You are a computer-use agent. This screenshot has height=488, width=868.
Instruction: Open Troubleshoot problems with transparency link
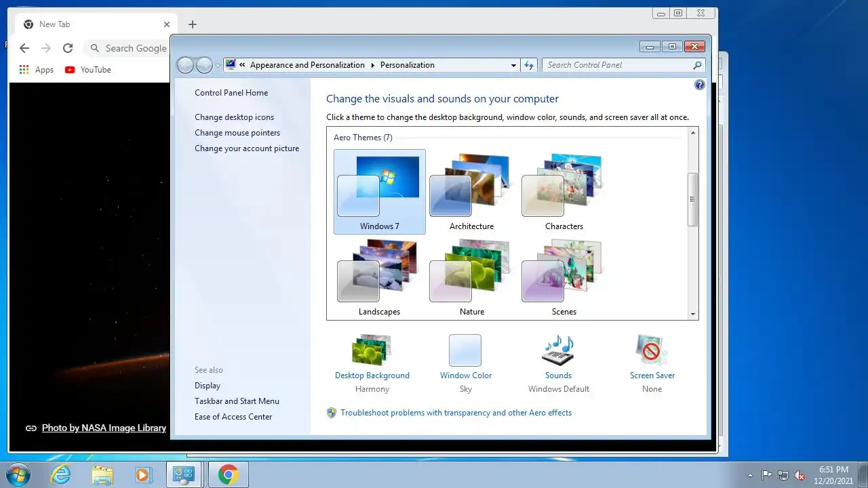[456, 413]
